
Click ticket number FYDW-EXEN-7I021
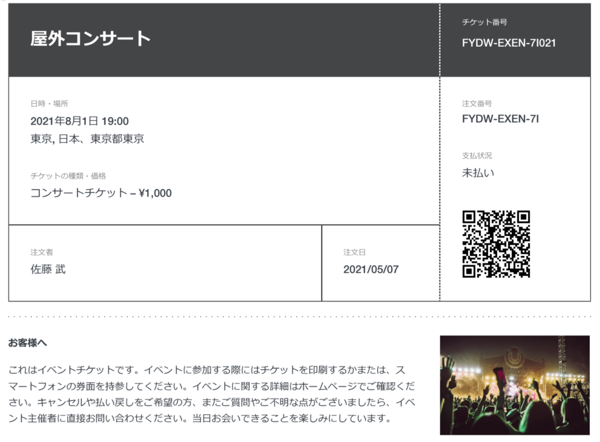tap(509, 43)
